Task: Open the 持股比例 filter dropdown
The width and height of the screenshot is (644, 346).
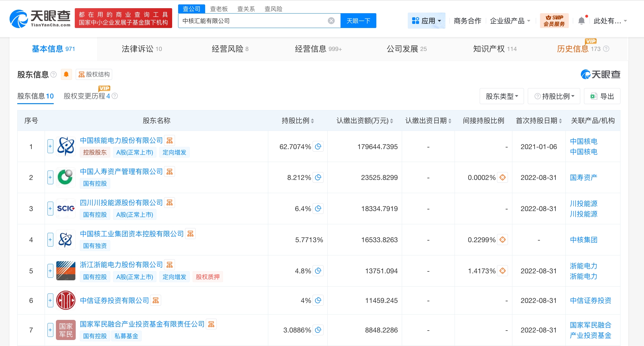Action: [x=555, y=96]
